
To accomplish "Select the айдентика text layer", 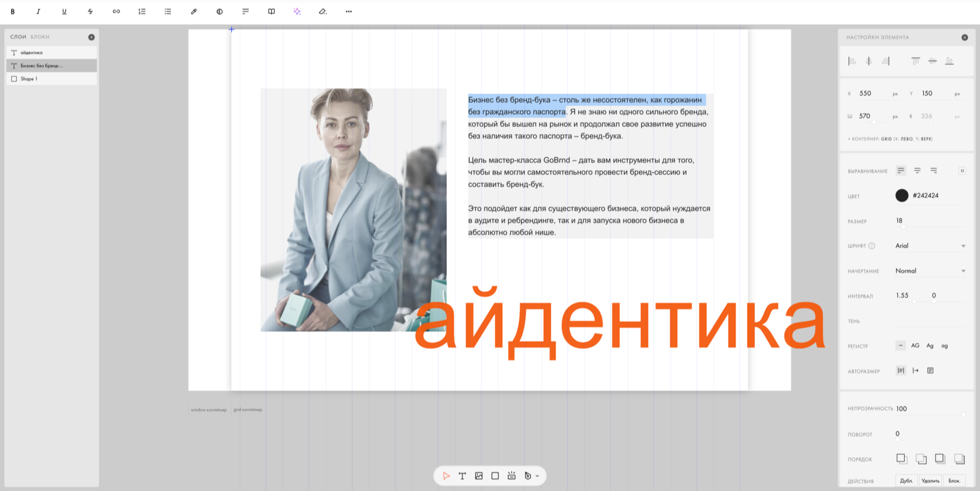I will 52,52.
